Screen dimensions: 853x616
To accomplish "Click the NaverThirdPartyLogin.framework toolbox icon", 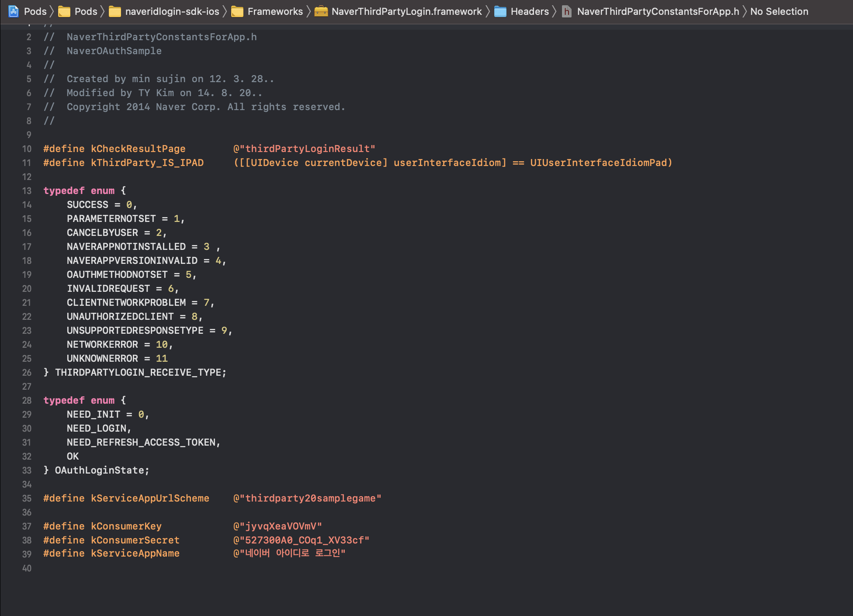I will tap(321, 11).
